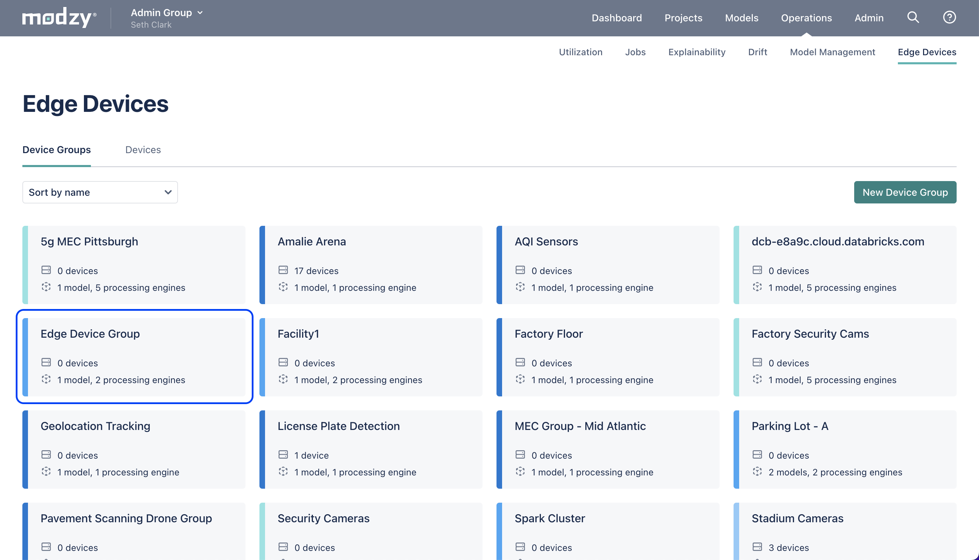Image resolution: width=979 pixels, height=560 pixels.
Task: Expand the Admin Group switcher
Action: 167,13
